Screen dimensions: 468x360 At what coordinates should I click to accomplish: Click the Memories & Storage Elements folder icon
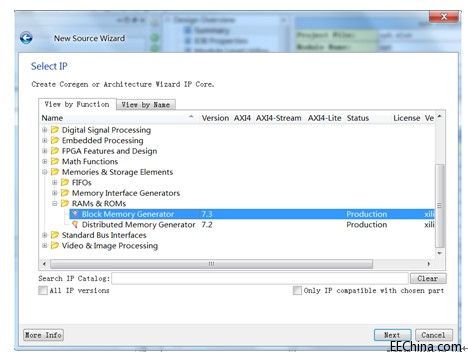pyautogui.click(x=55, y=172)
